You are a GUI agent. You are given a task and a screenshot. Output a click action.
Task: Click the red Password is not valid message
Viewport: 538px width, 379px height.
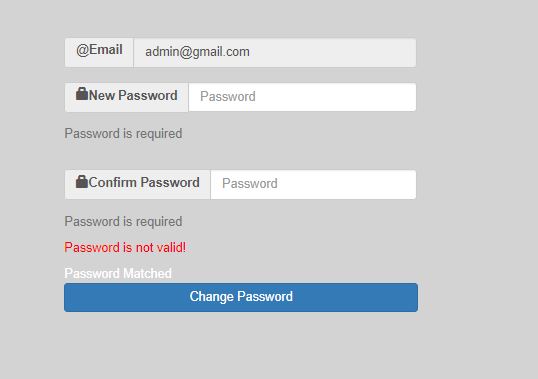[x=125, y=247]
